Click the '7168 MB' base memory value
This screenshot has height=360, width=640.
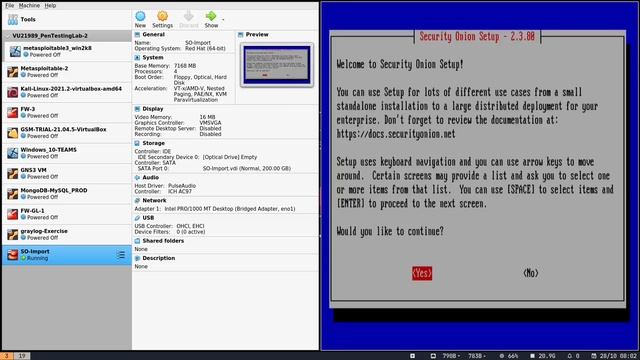[185, 66]
